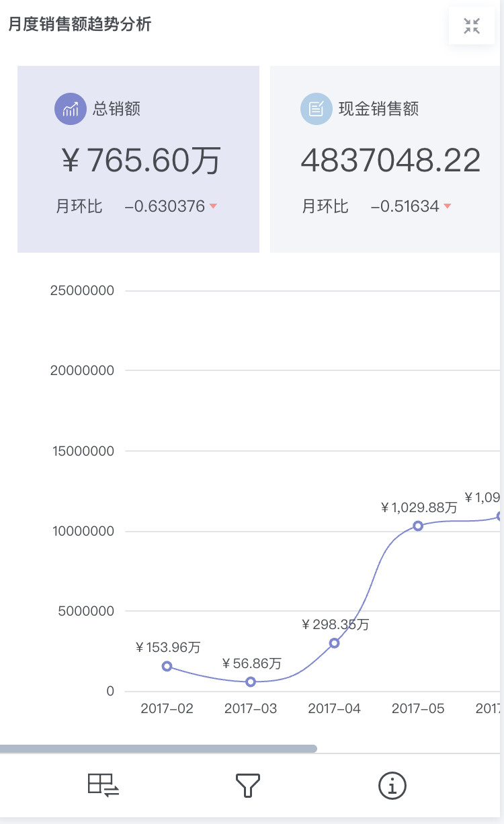Viewport: 504px width, 824px height.
Task: Click the 2017-04 x-axis label
Action: click(x=334, y=709)
